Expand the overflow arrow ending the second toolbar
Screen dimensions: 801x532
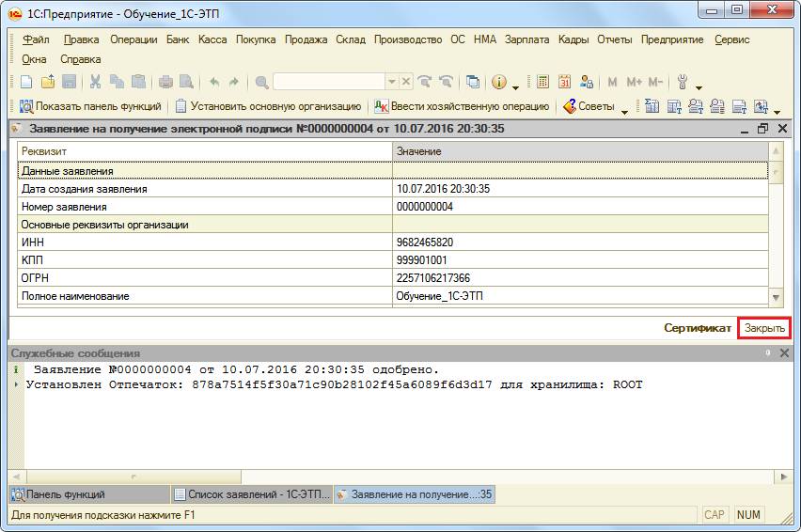[x=777, y=112]
